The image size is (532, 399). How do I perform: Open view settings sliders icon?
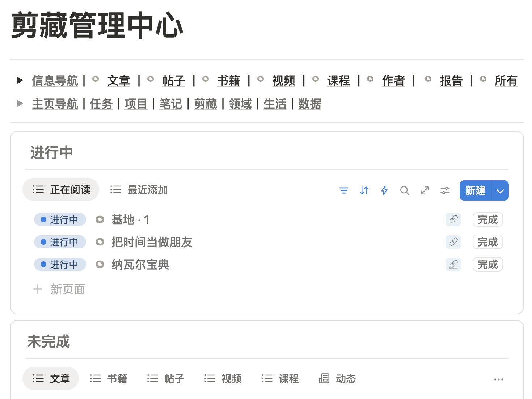click(445, 190)
